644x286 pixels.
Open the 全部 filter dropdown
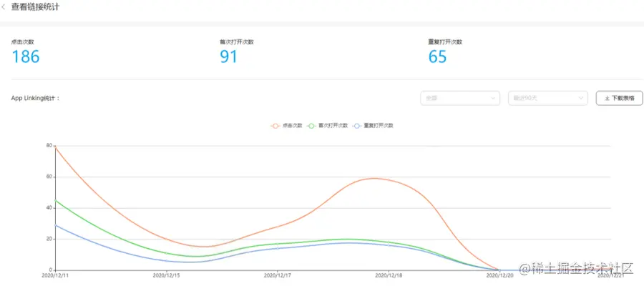(460, 98)
